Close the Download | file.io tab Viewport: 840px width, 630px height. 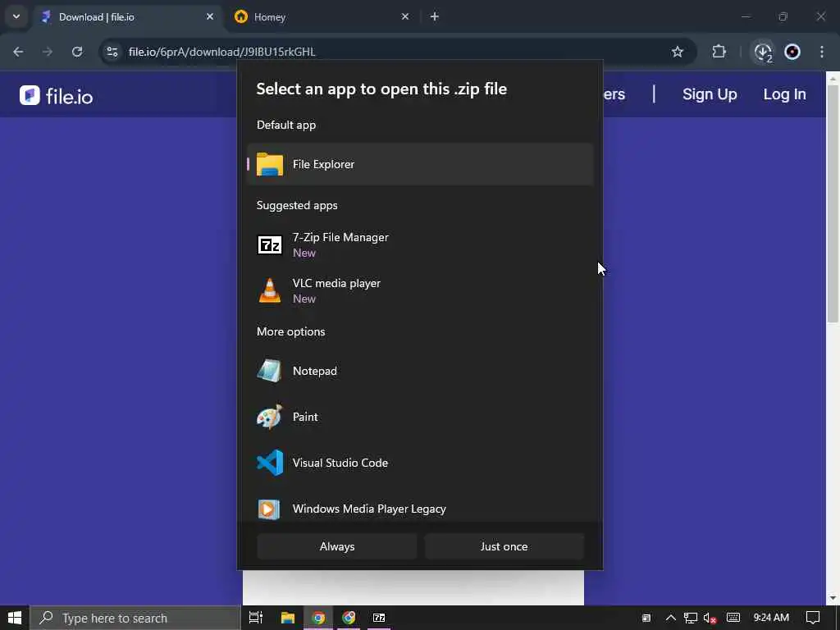tap(210, 16)
